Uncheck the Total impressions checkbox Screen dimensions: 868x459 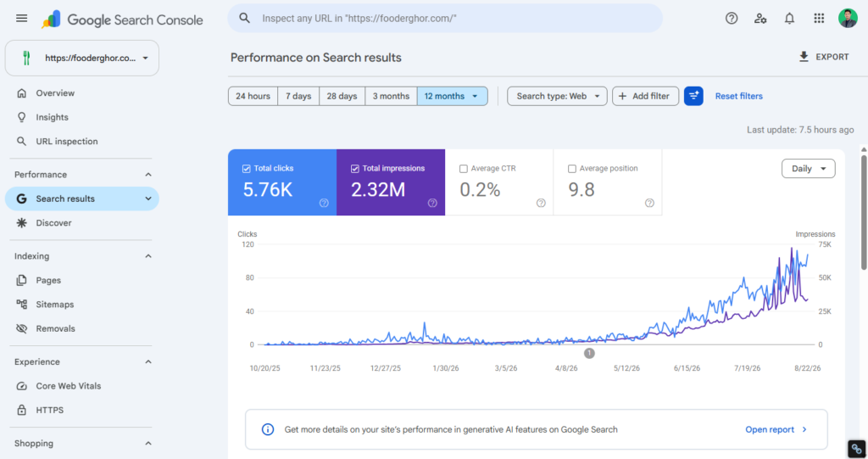click(x=355, y=169)
